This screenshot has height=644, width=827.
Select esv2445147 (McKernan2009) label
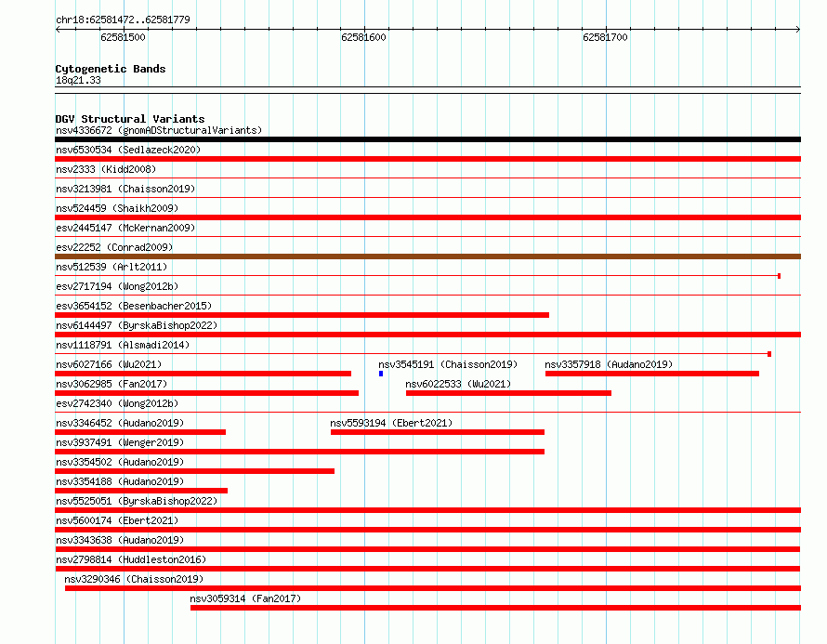125,228
